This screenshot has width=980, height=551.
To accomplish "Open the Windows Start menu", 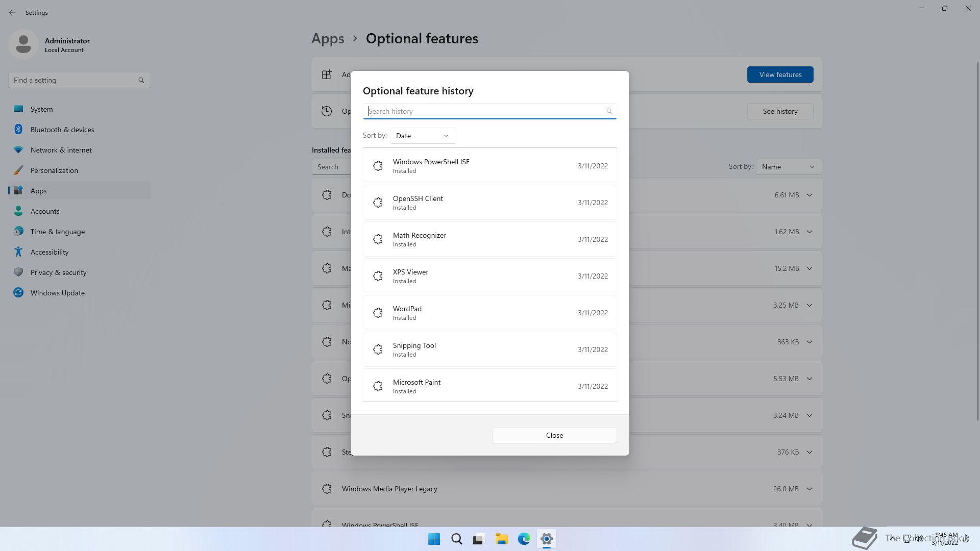I will pos(434,539).
